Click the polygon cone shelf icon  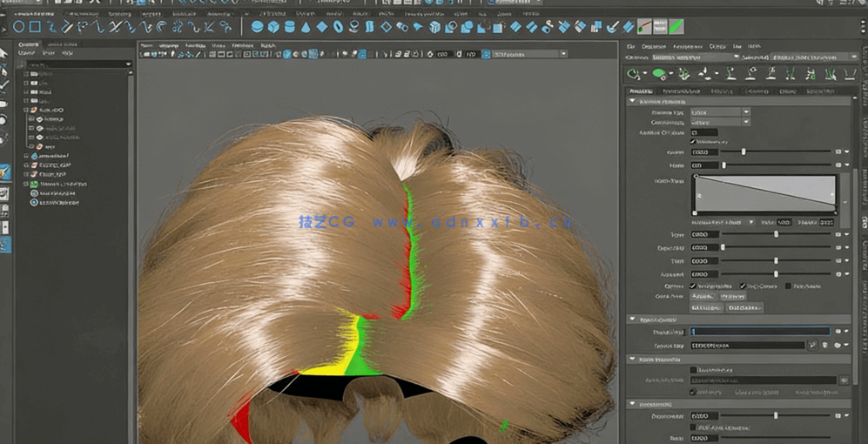pyautogui.click(x=307, y=27)
